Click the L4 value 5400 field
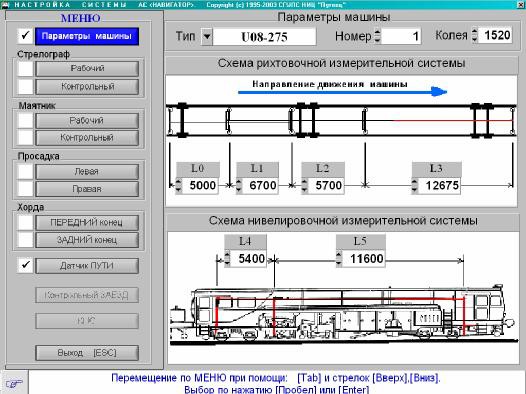Image resolution: width=526 pixels, height=394 pixels. click(x=249, y=259)
